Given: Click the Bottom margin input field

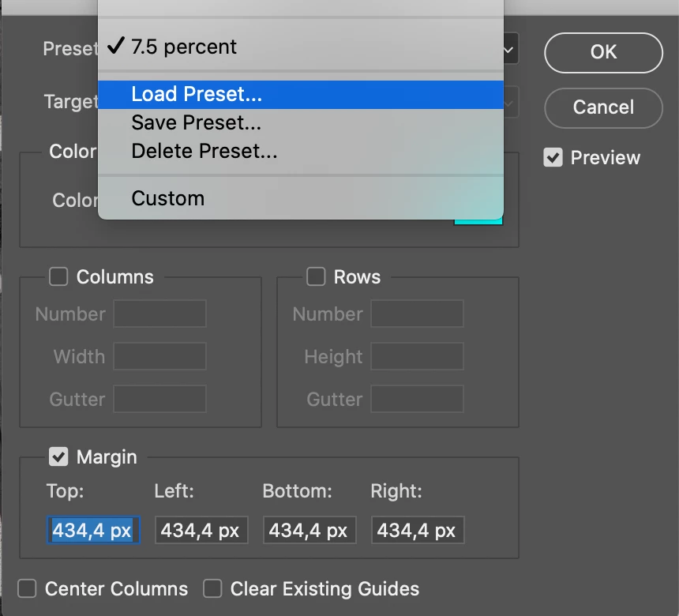Looking at the screenshot, I should (x=309, y=531).
